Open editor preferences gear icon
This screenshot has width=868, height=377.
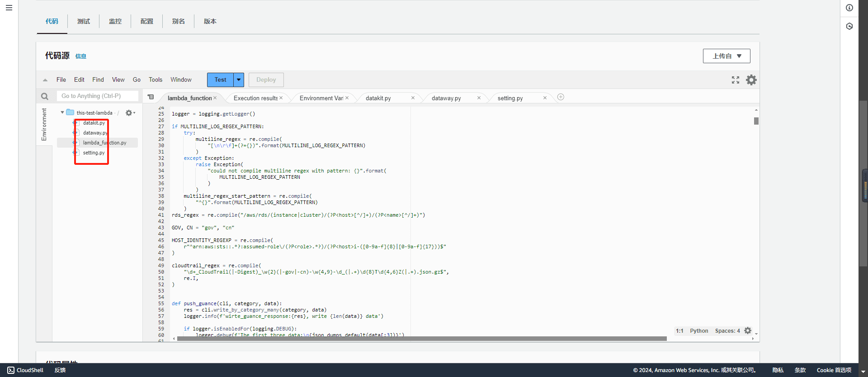(751, 80)
